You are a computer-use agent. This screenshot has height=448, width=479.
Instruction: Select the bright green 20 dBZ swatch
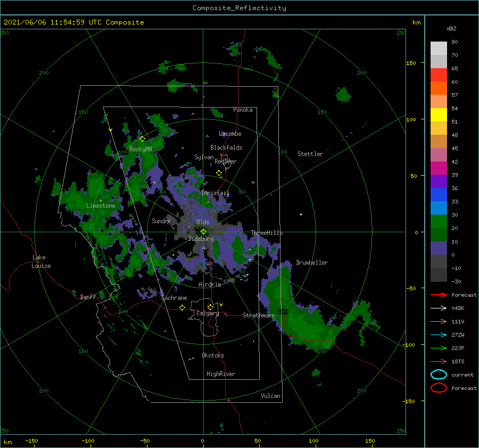point(439,222)
